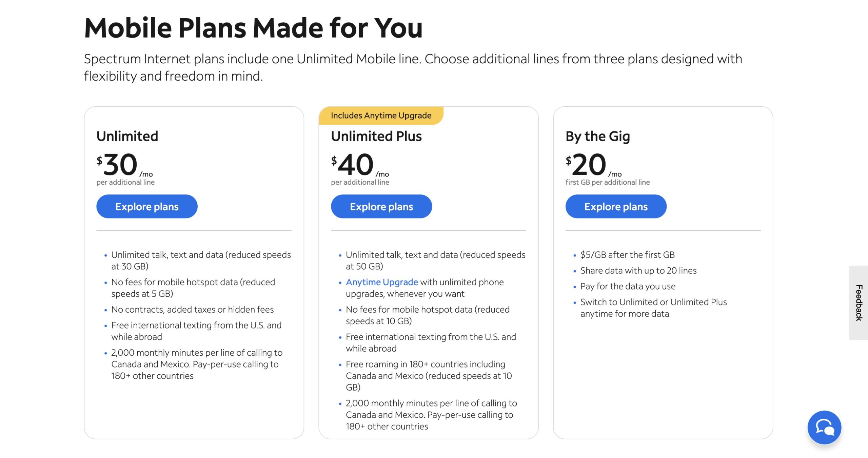Click Explore plans under Unlimited Plus
Image resolution: width=868 pixels, height=458 pixels.
(x=381, y=206)
